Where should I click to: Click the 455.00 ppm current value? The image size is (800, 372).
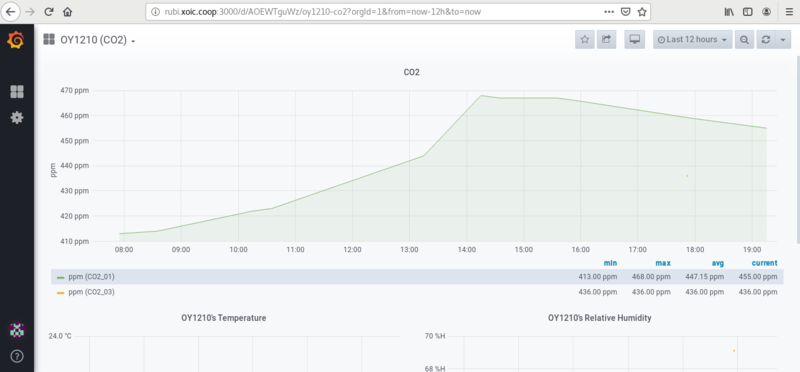(758, 277)
